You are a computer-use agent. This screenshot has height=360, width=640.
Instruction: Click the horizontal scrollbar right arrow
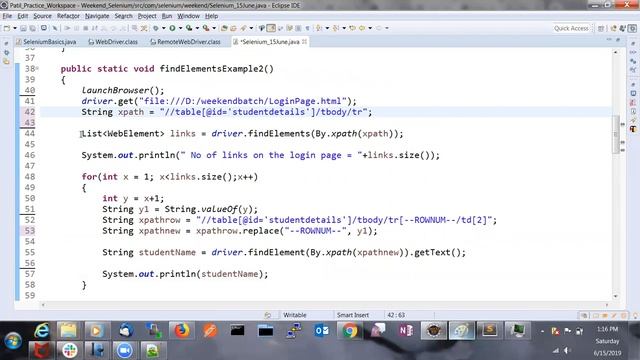607,304
